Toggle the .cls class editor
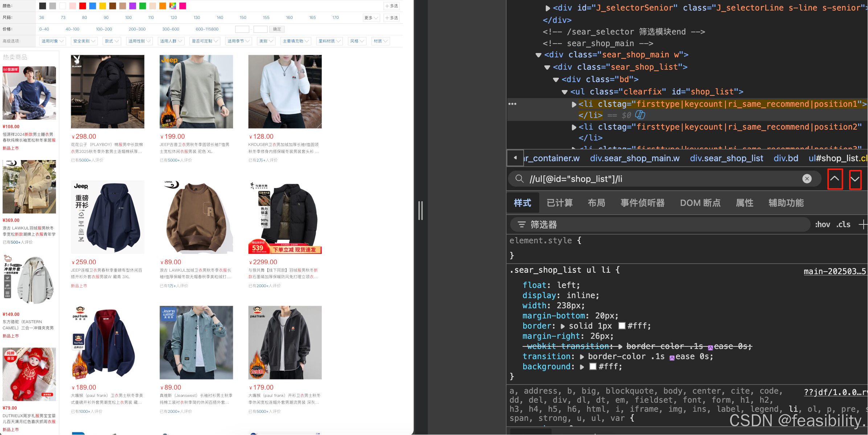This screenshot has width=868, height=435. click(x=843, y=225)
